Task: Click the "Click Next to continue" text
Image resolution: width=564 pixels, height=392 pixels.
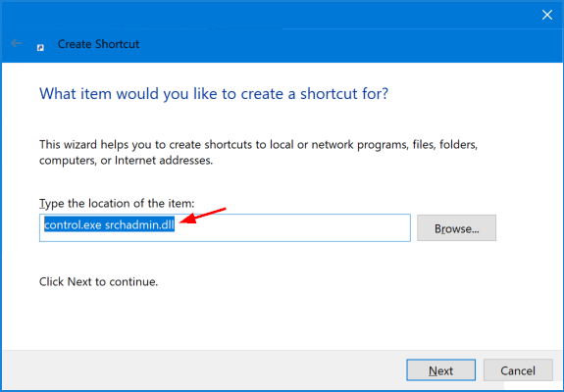Action: click(98, 281)
